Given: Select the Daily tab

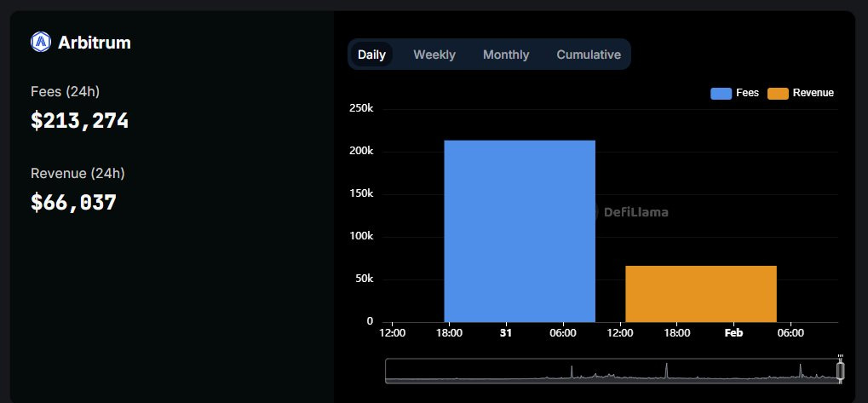Looking at the screenshot, I should tap(371, 55).
